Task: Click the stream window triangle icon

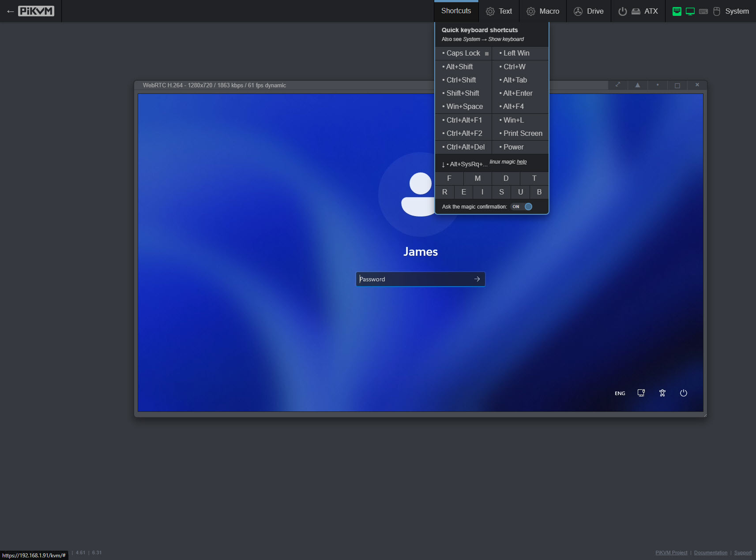Action: 637,85
